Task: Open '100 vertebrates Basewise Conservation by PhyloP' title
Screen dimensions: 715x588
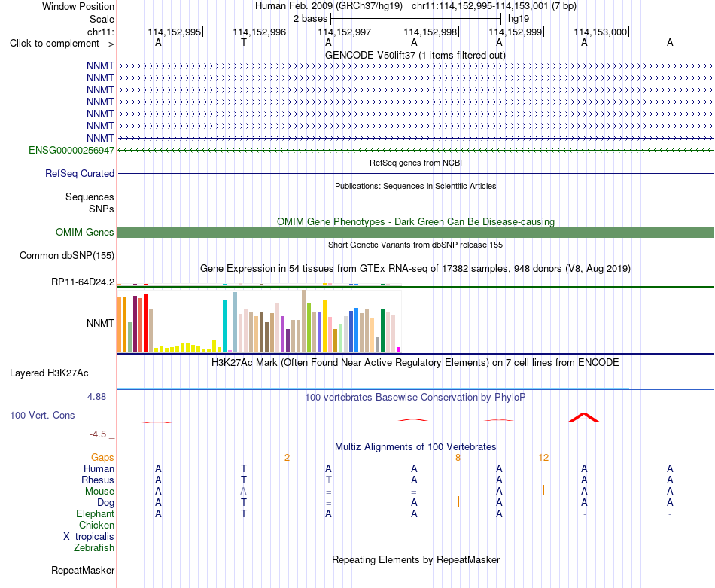Action: [x=415, y=397]
